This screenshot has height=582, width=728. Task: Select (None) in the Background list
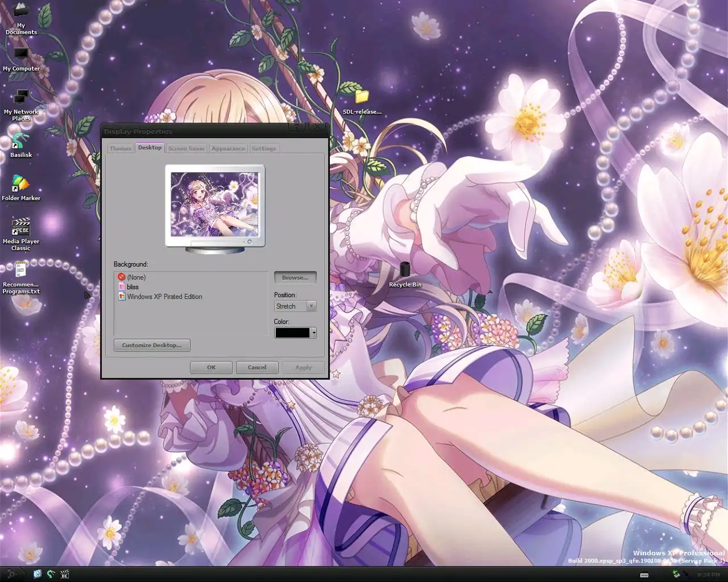136,277
